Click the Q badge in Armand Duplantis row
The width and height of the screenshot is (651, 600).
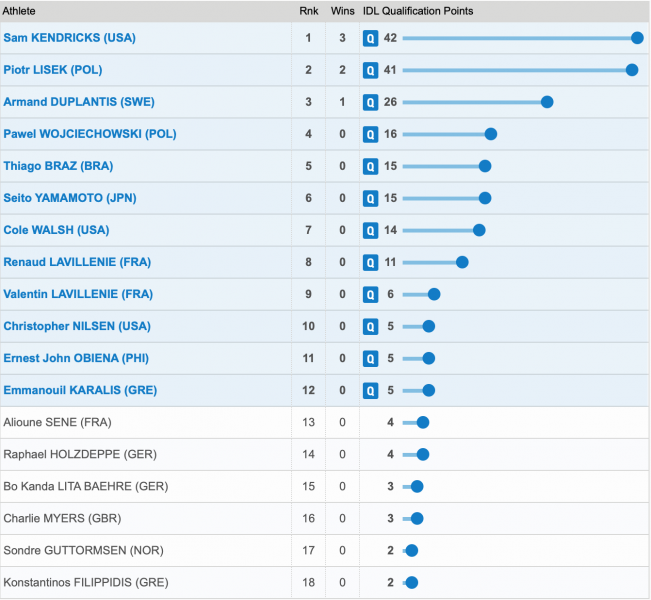coord(370,102)
